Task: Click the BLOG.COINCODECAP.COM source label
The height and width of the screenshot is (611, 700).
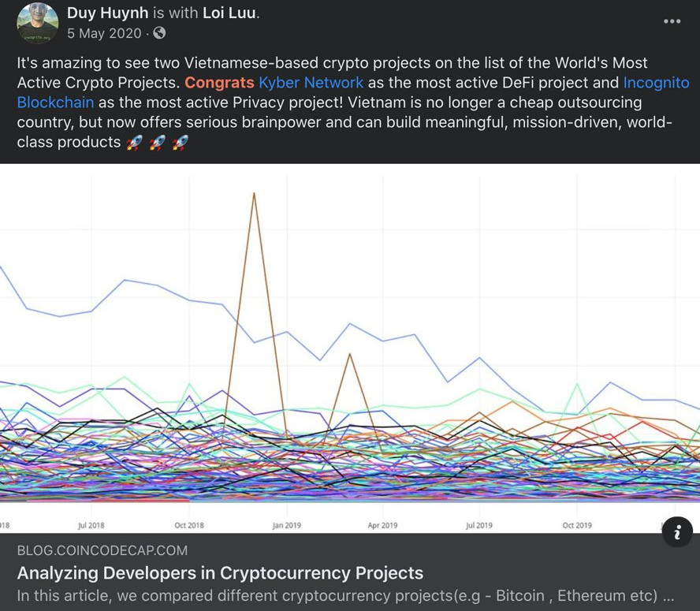Action: click(102, 550)
